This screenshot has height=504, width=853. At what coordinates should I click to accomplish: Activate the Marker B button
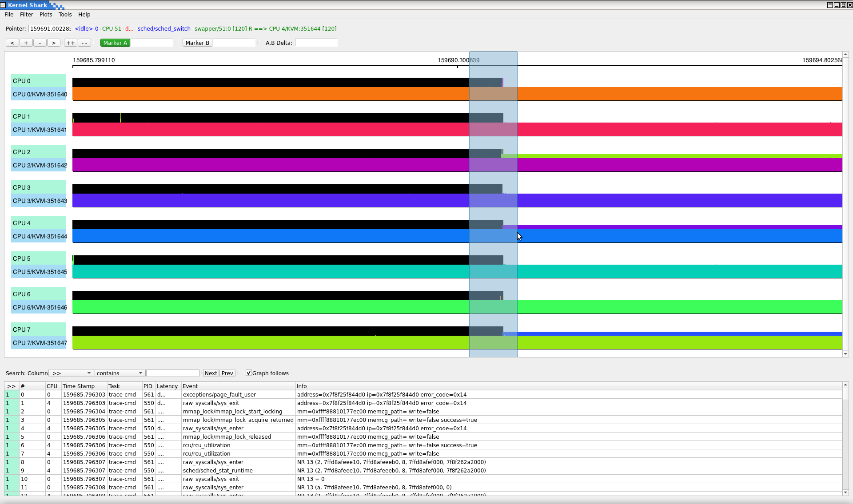[x=197, y=43]
